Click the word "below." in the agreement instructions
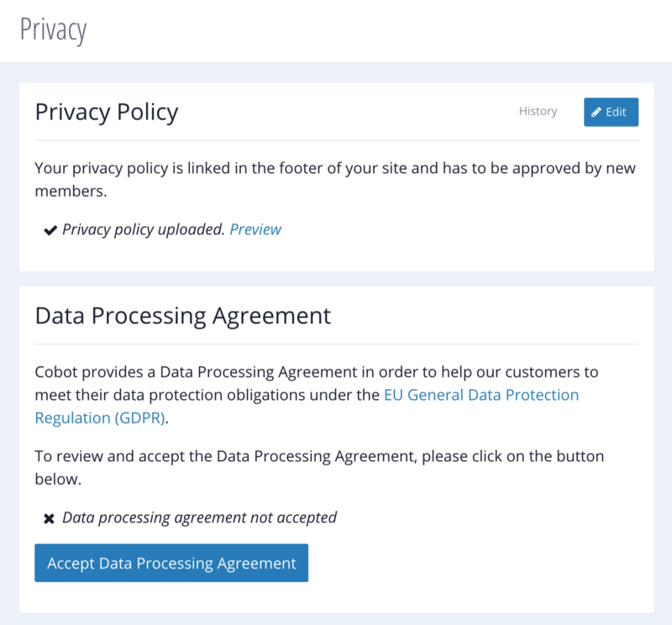Screen dimensions: 672x625 click(58, 480)
